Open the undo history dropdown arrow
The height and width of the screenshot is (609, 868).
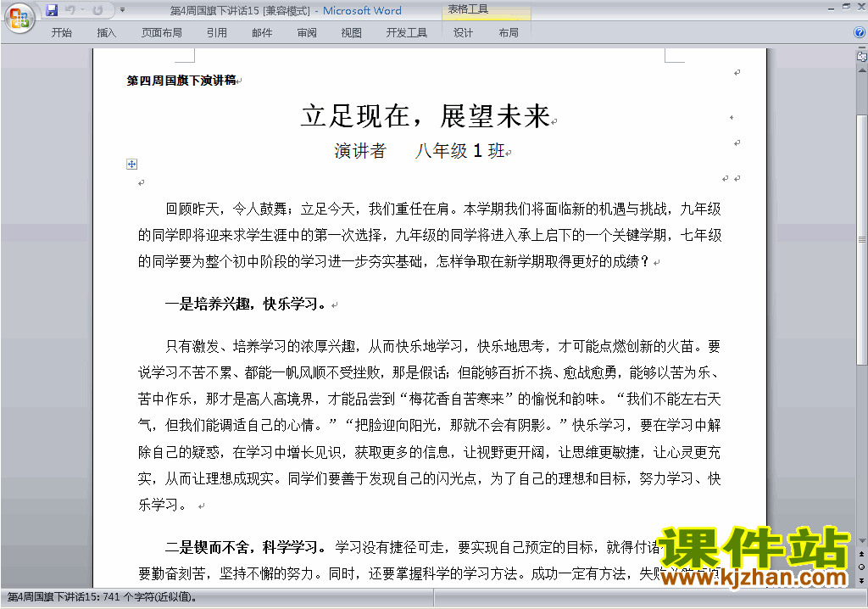coord(82,10)
